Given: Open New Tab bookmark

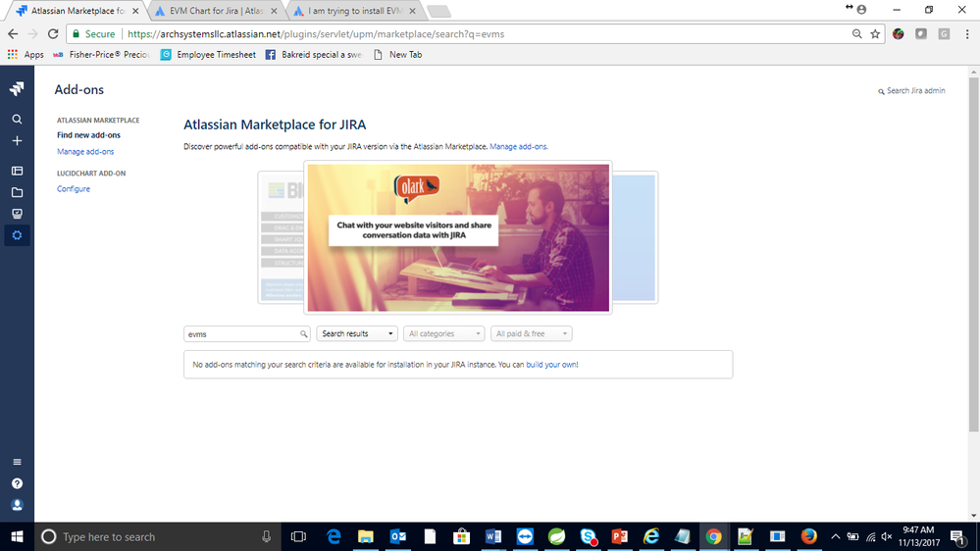Looking at the screenshot, I should click(398, 55).
